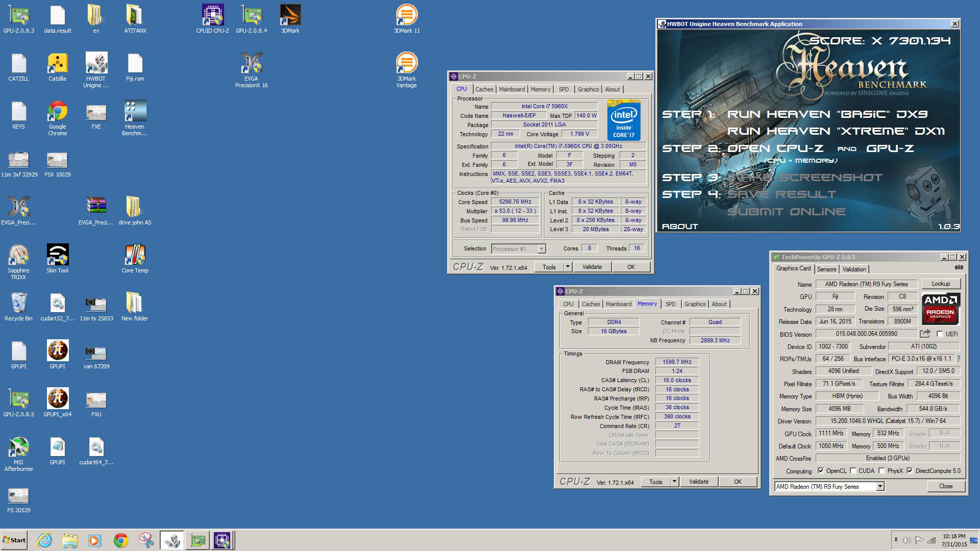
Task: Toggle the DirectCompute 5.0 checkbox
Action: click(910, 471)
